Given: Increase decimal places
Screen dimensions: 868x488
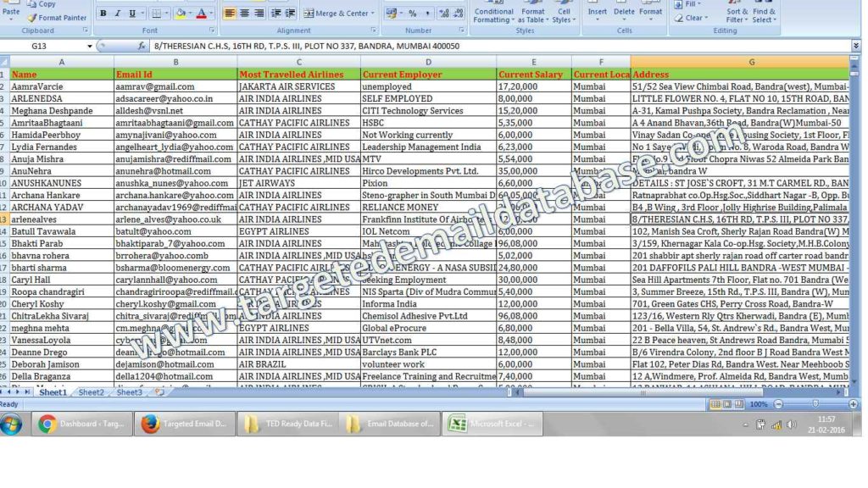Looking at the screenshot, I should (444, 14).
